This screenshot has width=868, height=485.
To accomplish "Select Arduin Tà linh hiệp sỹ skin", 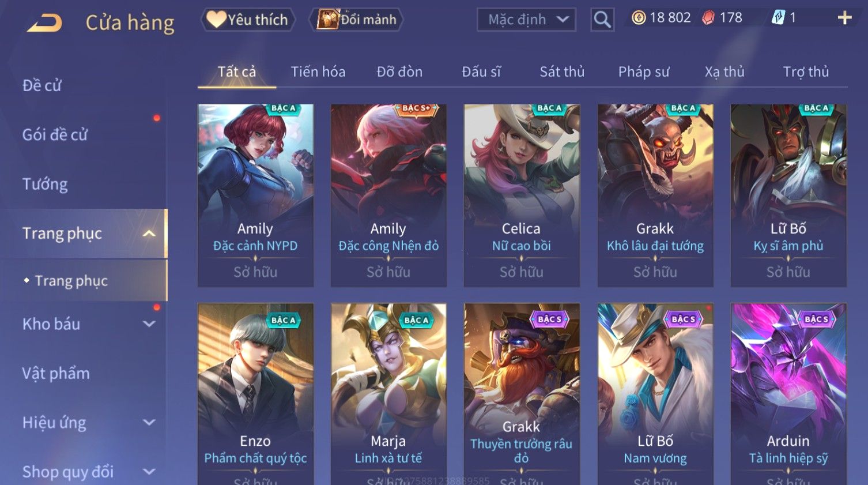I will (x=788, y=394).
